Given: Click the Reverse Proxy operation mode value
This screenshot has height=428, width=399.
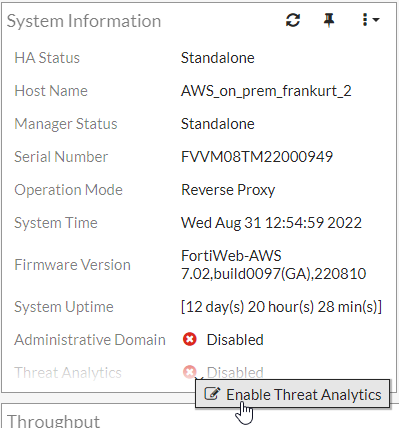Looking at the screenshot, I should 228,190.
